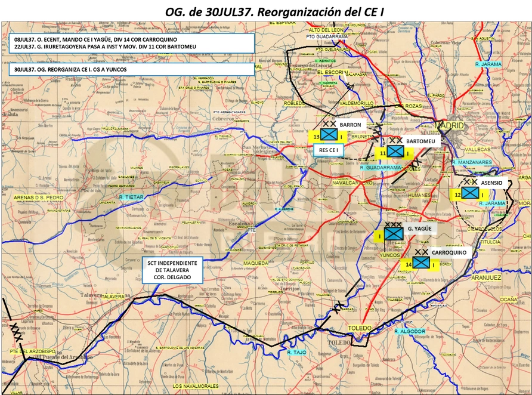
Task: Click the SCT Independiente de Talavera box
Action: coord(172,270)
